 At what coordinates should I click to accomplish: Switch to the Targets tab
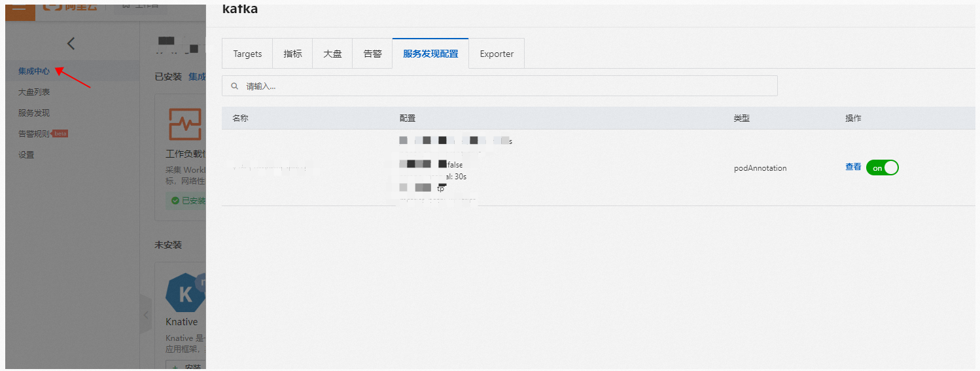pos(247,54)
